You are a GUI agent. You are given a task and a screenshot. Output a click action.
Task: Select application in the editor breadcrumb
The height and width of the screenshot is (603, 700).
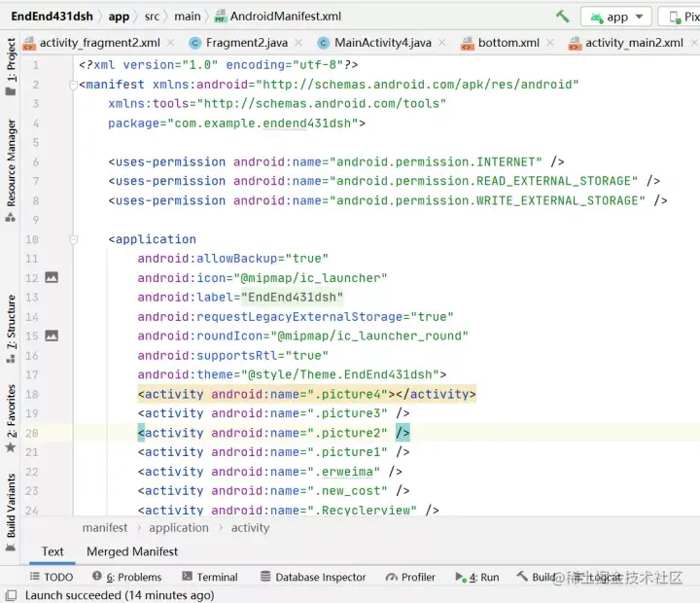(179, 528)
